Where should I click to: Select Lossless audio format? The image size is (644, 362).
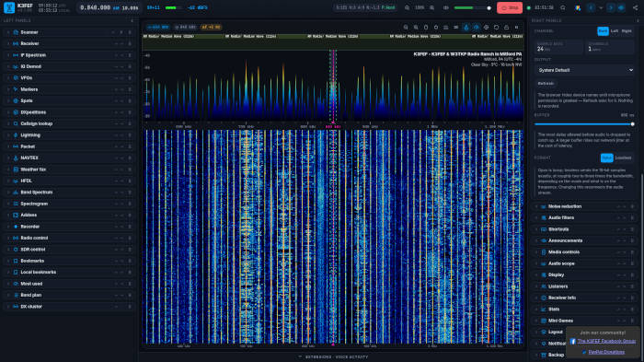[x=623, y=158]
